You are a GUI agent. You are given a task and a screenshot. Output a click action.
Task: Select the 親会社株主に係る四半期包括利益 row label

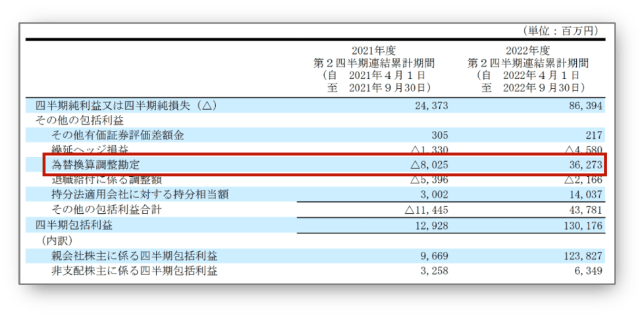(x=134, y=256)
